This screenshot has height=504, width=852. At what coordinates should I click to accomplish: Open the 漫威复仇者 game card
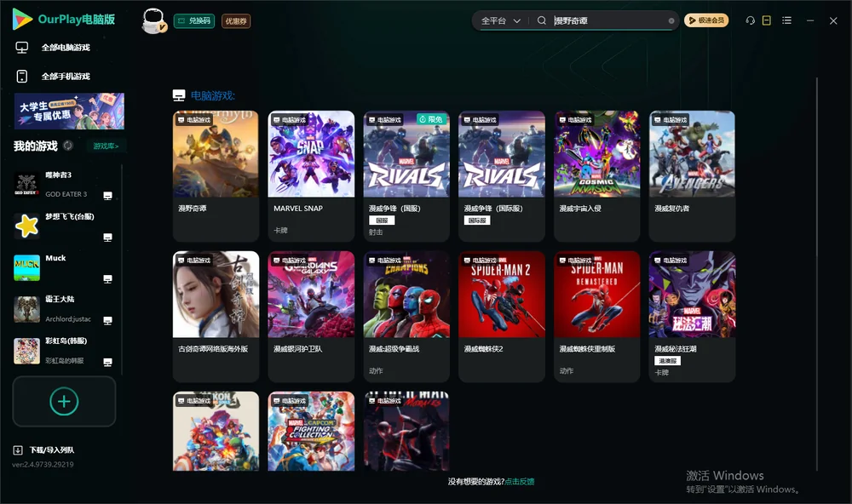pos(692,176)
